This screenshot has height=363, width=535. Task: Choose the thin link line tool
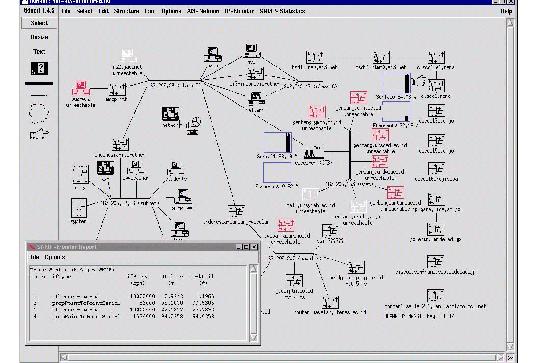click(x=39, y=95)
